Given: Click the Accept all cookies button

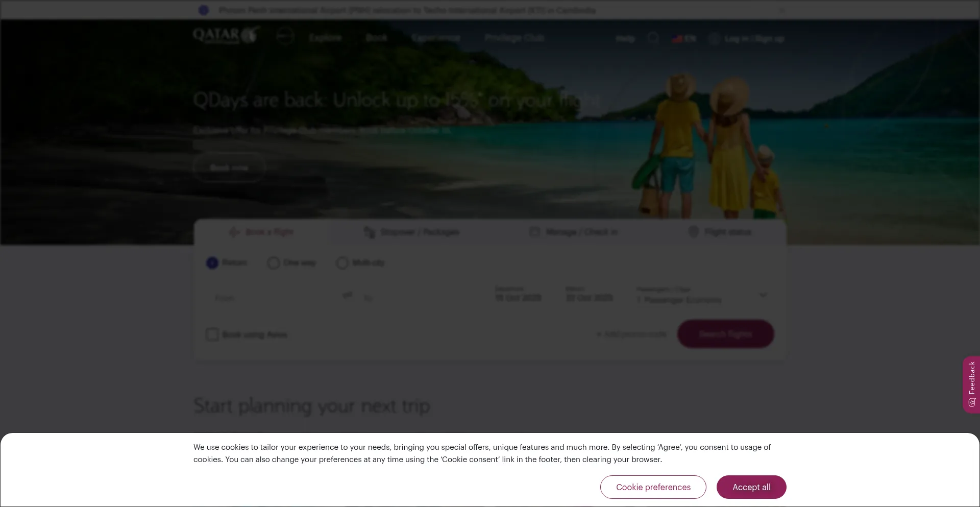Looking at the screenshot, I should (751, 487).
